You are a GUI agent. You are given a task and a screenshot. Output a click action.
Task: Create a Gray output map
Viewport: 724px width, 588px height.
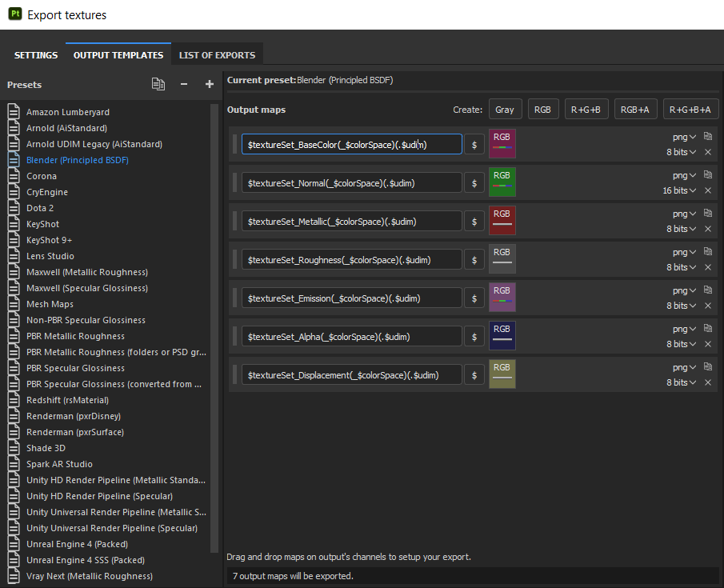point(505,110)
